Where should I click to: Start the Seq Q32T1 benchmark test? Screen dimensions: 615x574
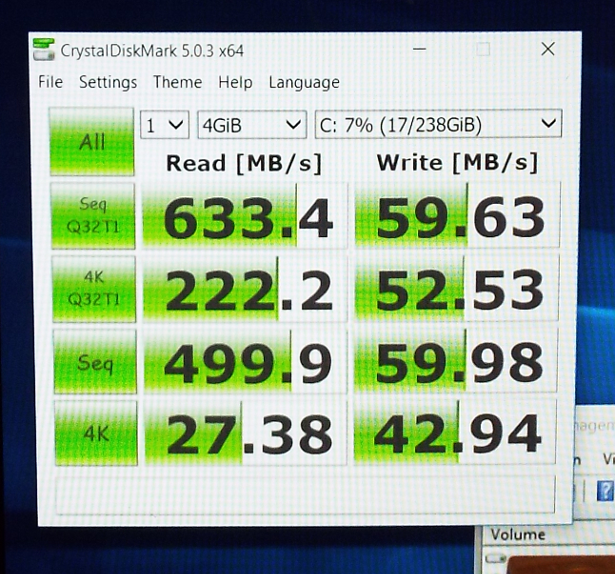click(x=91, y=213)
